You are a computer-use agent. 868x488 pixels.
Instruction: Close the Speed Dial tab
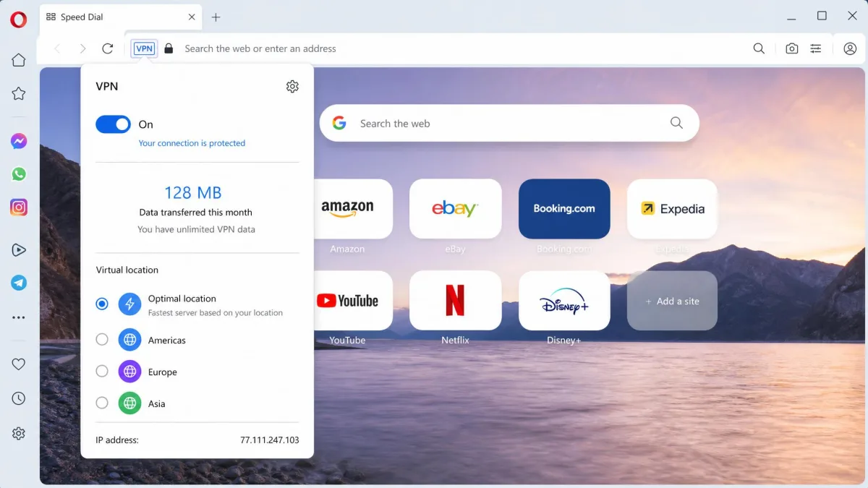192,17
